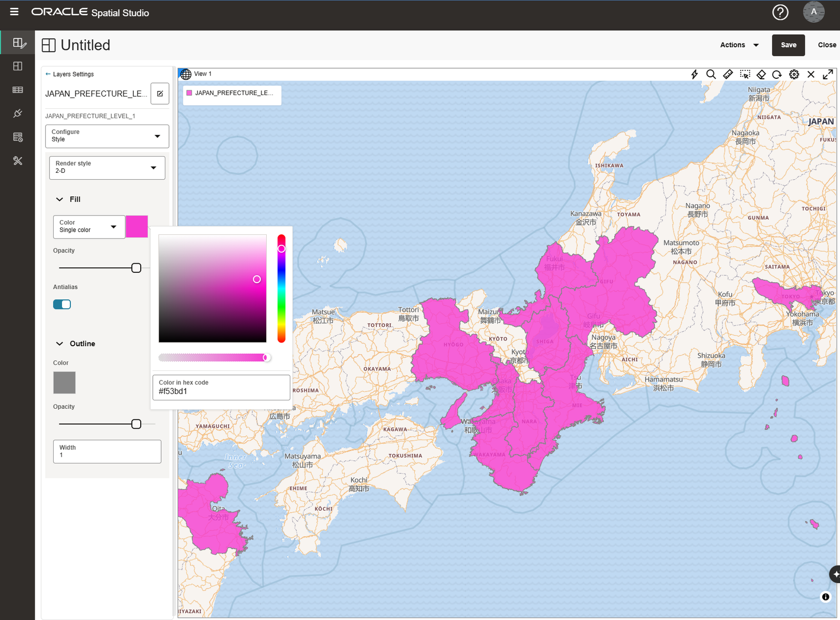This screenshot has width=840, height=620.
Task: Open the Actions menu
Action: pos(739,45)
